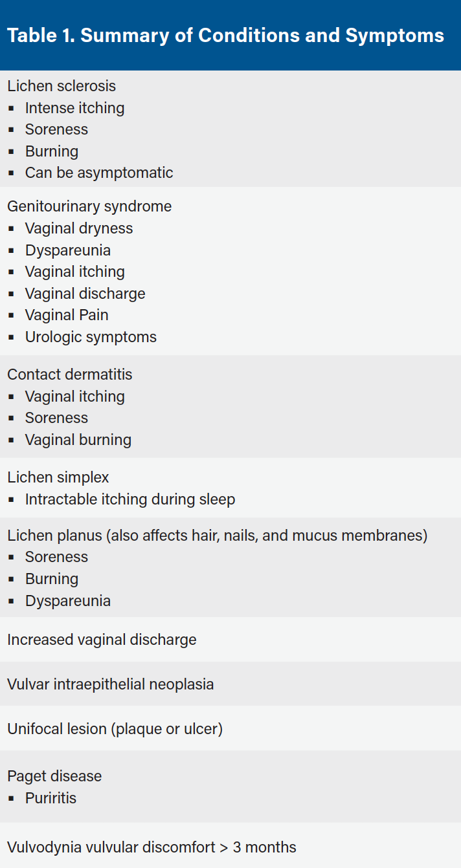The image size is (461, 868).
Task: Click the 'Intense itching' bullet item
Action: click(74, 108)
